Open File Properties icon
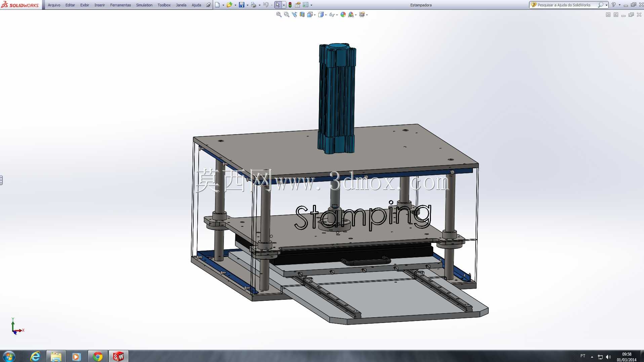Image resolution: width=644 pixels, height=362 pixels. (297, 5)
